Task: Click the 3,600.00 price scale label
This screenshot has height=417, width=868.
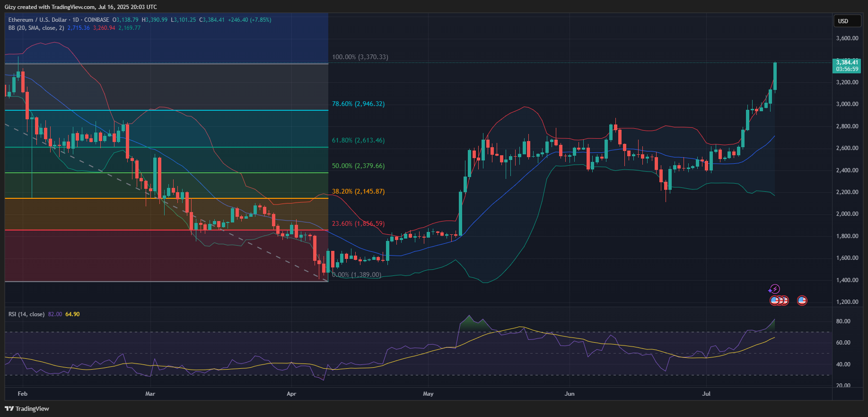Action: tap(847, 38)
